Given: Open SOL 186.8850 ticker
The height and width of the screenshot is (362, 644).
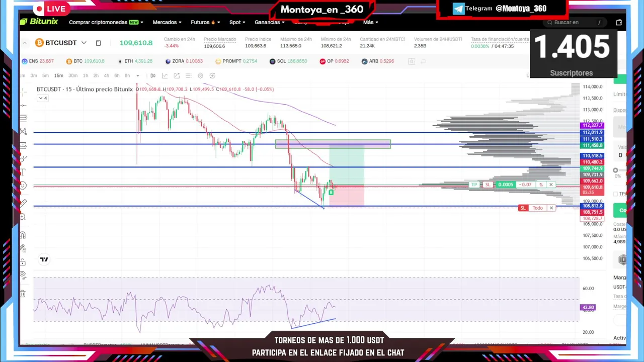Looking at the screenshot, I should 288,61.
